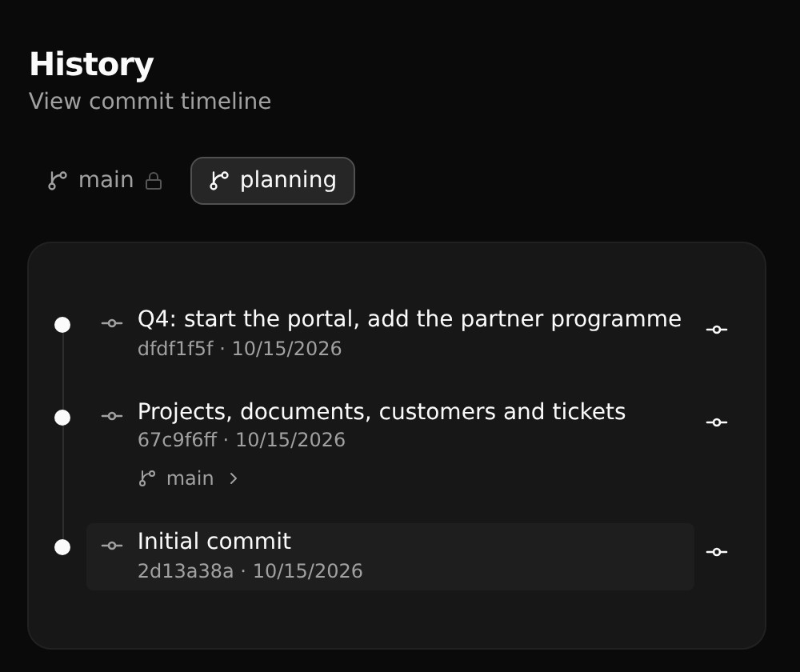The height and width of the screenshot is (672, 800).
Task: Click left commit icon before Q4 title
Action: pos(112,323)
